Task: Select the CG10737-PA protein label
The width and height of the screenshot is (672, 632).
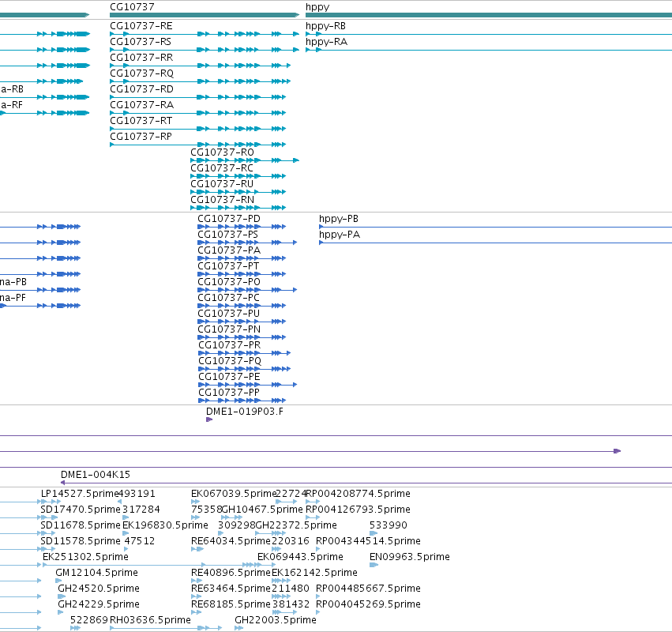Action: 229,251
